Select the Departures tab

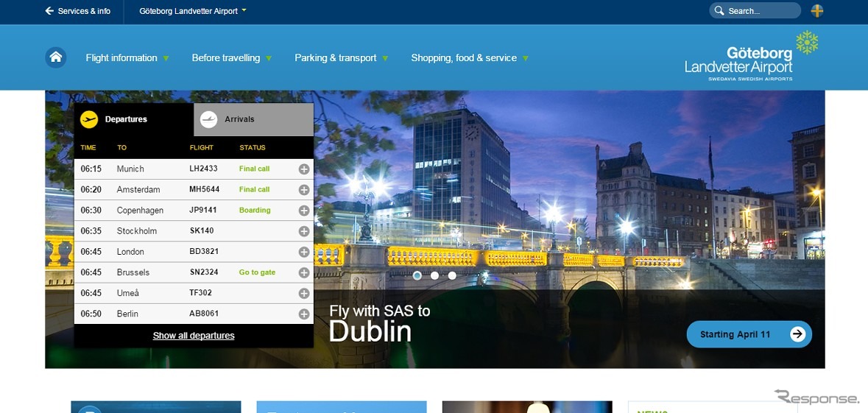coord(134,119)
